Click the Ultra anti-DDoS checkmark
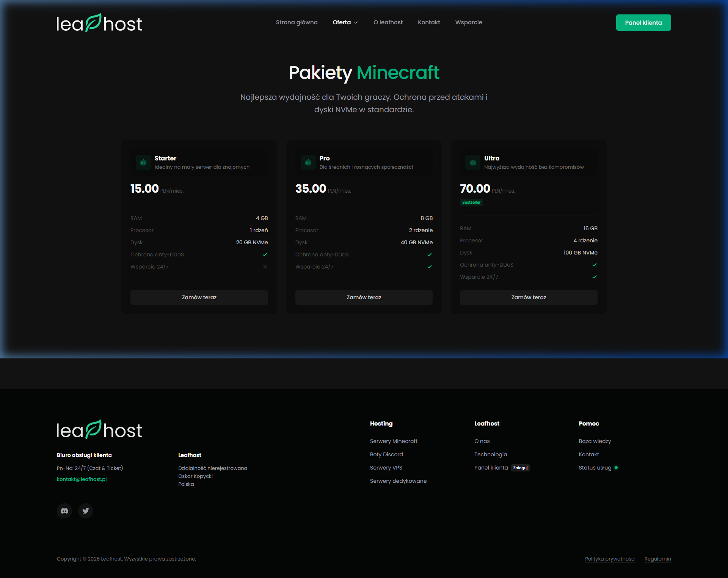Viewport: 728px width, 578px height. click(595, 265)
